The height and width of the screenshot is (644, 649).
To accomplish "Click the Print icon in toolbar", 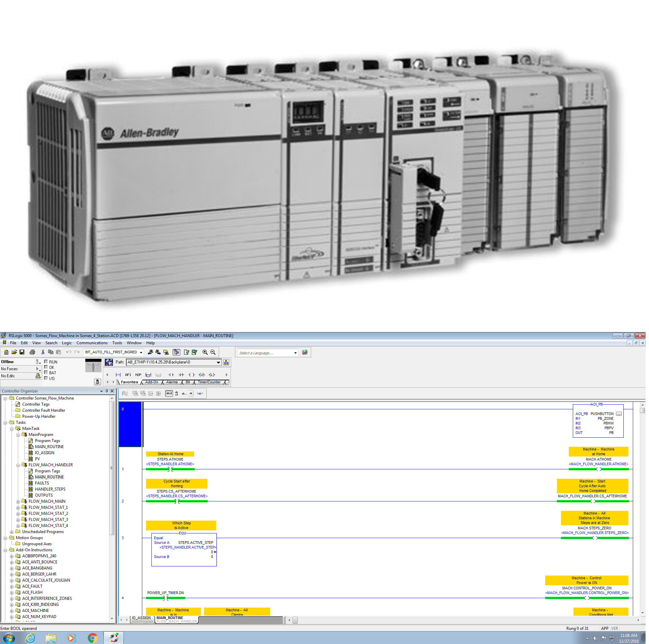I will point(32,352).
